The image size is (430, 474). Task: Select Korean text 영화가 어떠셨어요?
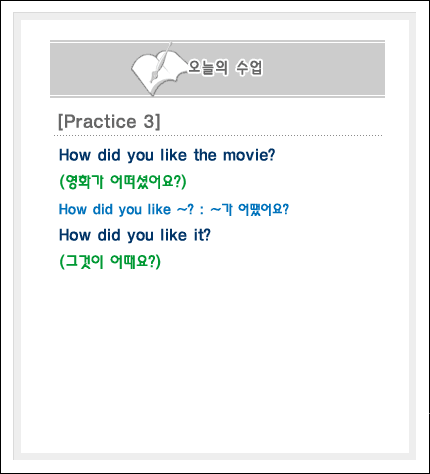pos(123,182)
